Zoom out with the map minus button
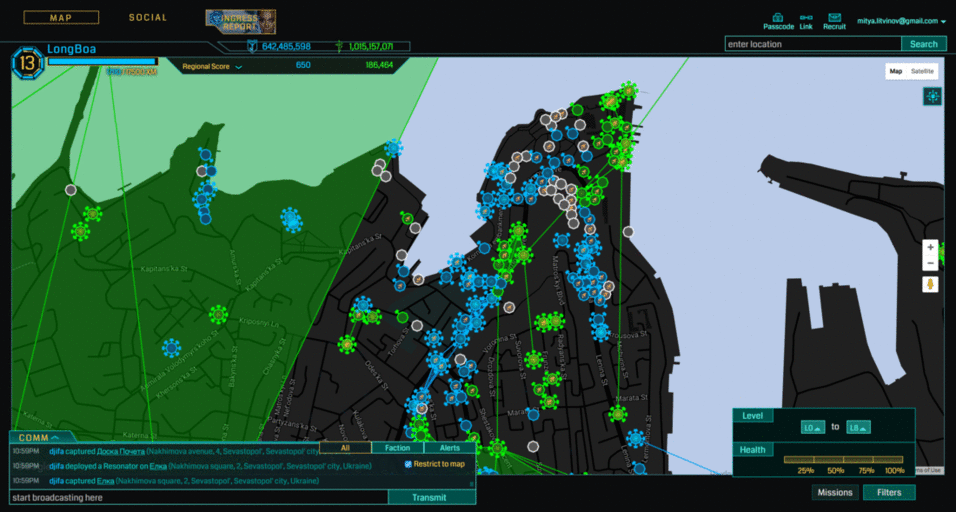Viewport: 956px width, 512px height. pos(930,263)
